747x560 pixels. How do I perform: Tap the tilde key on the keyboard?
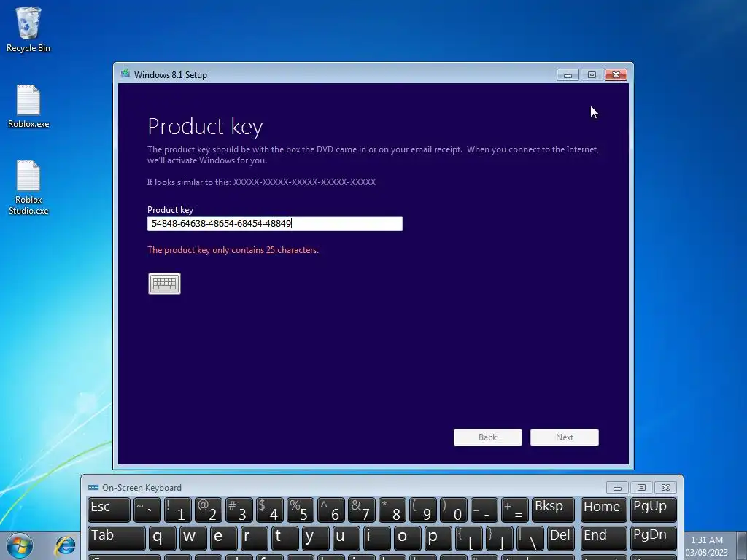pos(147,510)
